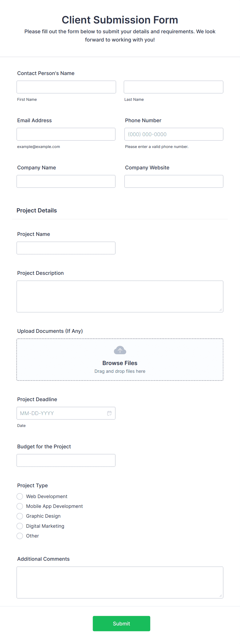Image resolution: width=240 pixels, height=644 pixels.
Task: Click the cloud upload icon
Action: tap(120, 350)
